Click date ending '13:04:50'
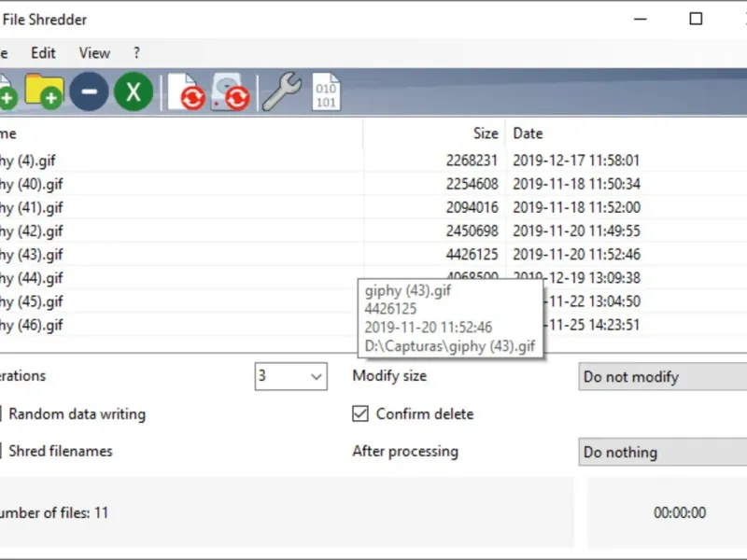Viewport: 747px width, 560px height. pos(592,301)
